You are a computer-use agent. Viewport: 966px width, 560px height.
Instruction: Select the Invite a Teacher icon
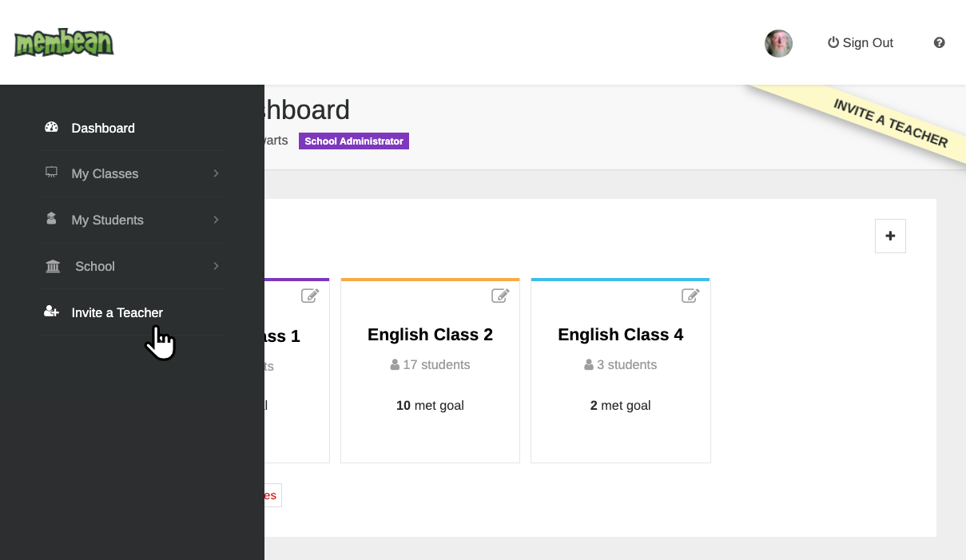tap(51, 312)
